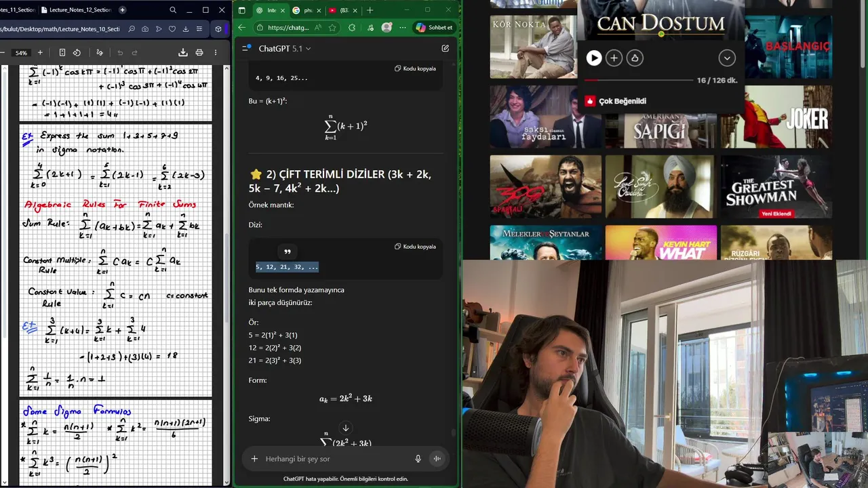This screenshot has height=488, width=868.
Task: Click the plus attach icon in ChatGPT input
Action: (254, 459)
